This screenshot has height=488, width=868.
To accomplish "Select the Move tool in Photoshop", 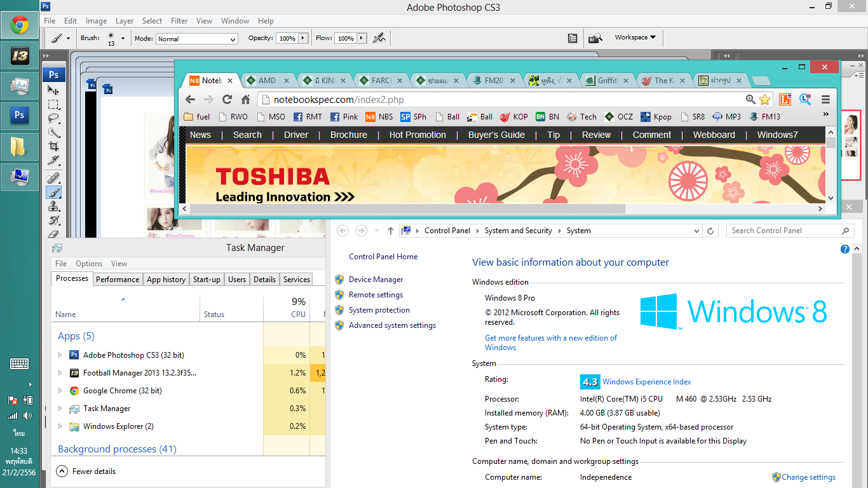I will [54, 90].
